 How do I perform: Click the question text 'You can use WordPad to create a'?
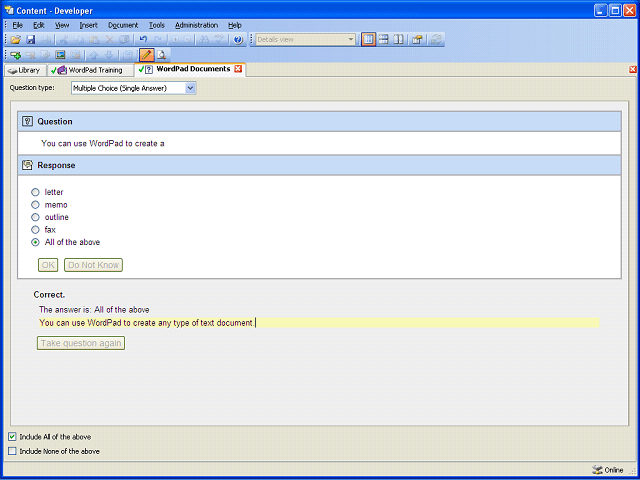pos(102,143)
